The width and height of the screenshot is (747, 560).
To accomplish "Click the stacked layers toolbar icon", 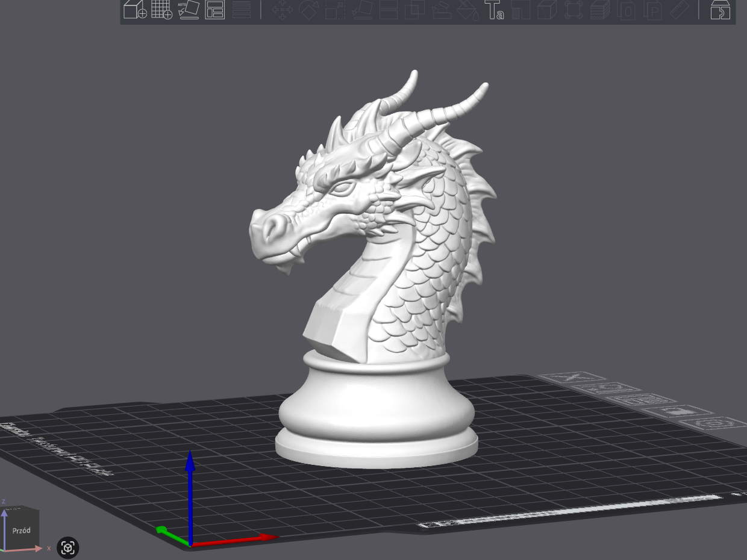I will click(x=600, y=10).
